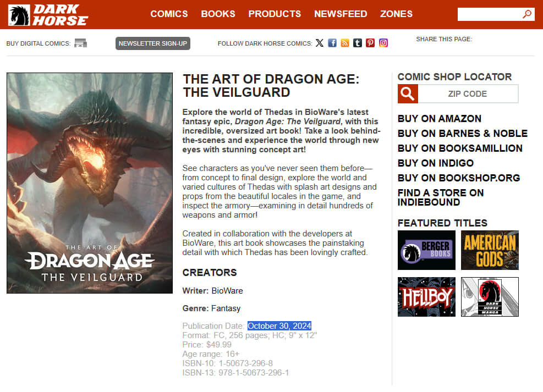Focus the ZIP CODE input field

coord(468,94)
